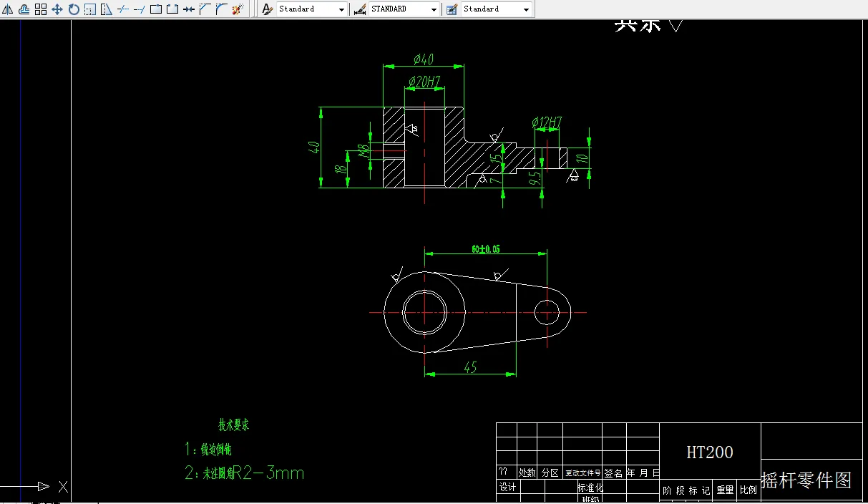Select the Ø40 dimension text

point(424,59)
